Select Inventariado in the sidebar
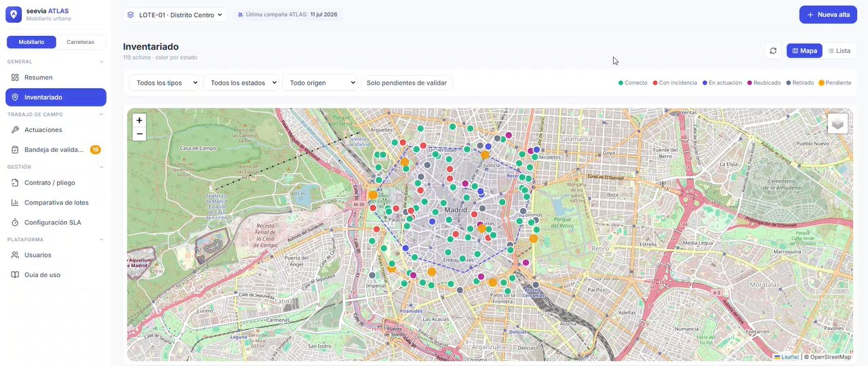The height and width of the screenshot is (366, 868). (56, 97)
